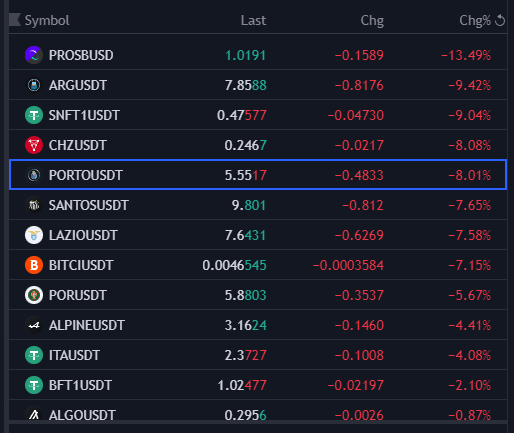
Task: Click the change percent −9.42%
Action: [469, 85]
